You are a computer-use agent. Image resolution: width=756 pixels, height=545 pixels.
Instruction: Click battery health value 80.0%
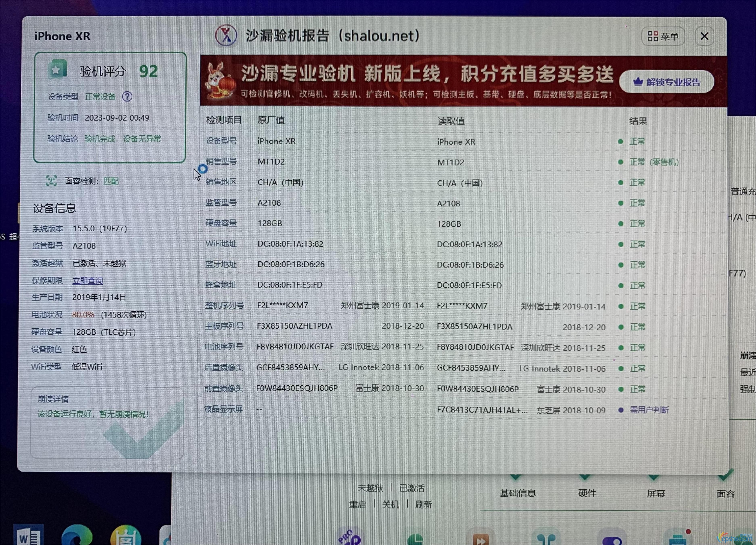83,315
